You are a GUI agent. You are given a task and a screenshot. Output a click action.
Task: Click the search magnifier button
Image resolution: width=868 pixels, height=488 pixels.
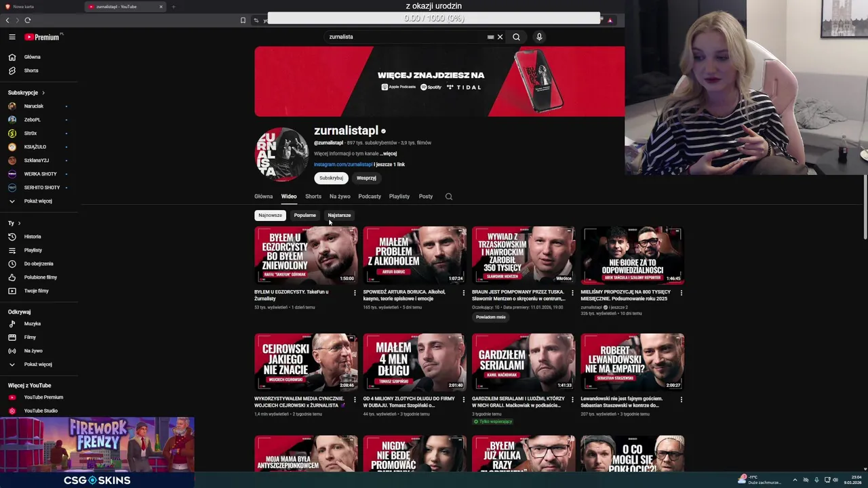pos(516,37)
